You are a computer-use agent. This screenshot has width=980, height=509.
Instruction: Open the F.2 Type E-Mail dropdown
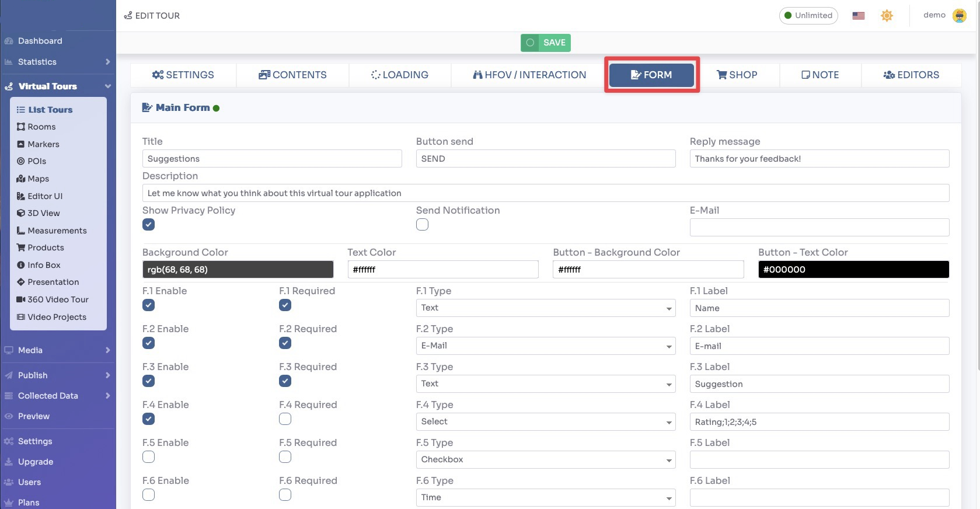point(546,346)
